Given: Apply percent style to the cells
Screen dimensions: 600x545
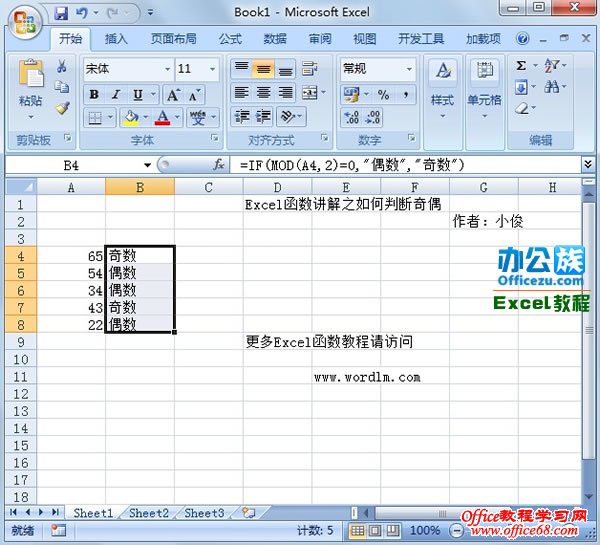Looking at the screenshot, I should tap(383, 95).
